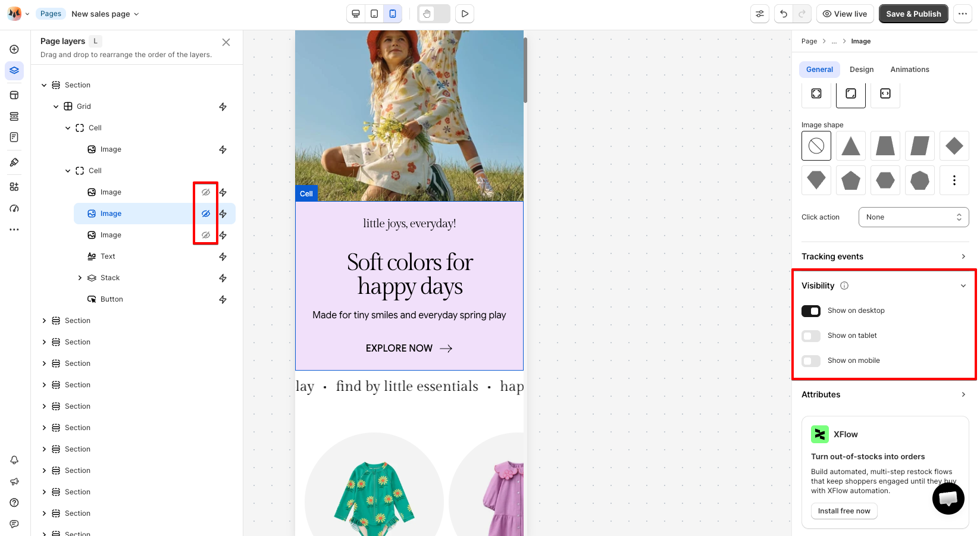This screenshot has width=980, height=536.
Task: Switch to tablet device preview icon
Action: pos(374,14)
